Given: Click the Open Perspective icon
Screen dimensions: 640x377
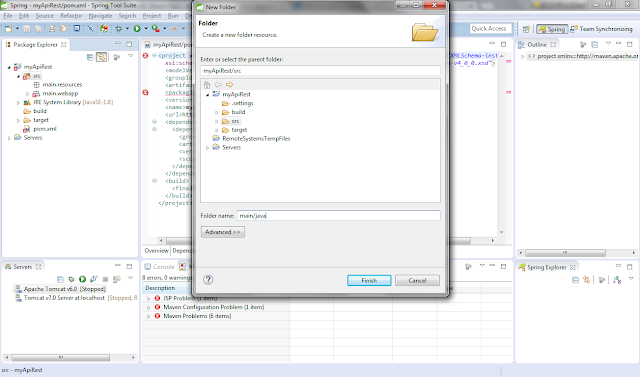Looking at the screenshot, I should tap(527, 29).
